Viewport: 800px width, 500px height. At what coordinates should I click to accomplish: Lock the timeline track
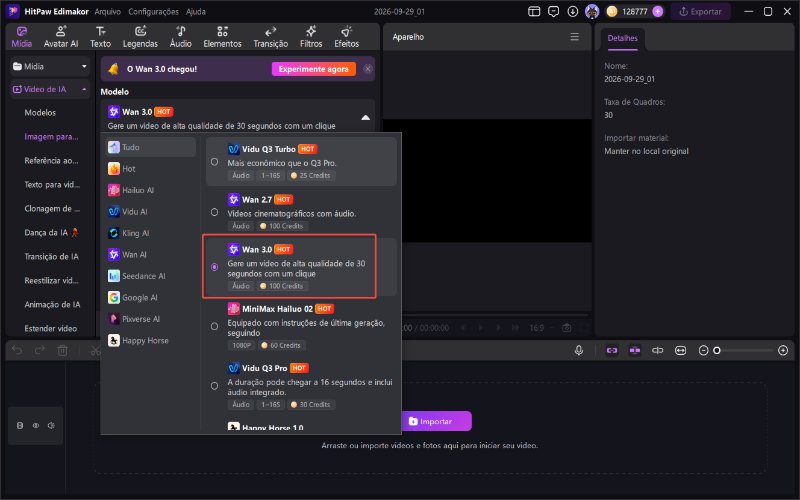point(20,426)
